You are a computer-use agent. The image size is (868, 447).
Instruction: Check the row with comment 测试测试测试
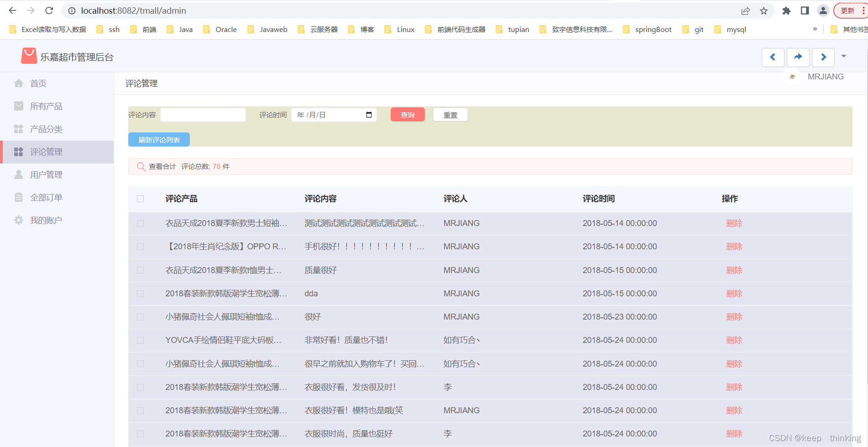coord(140,223)
